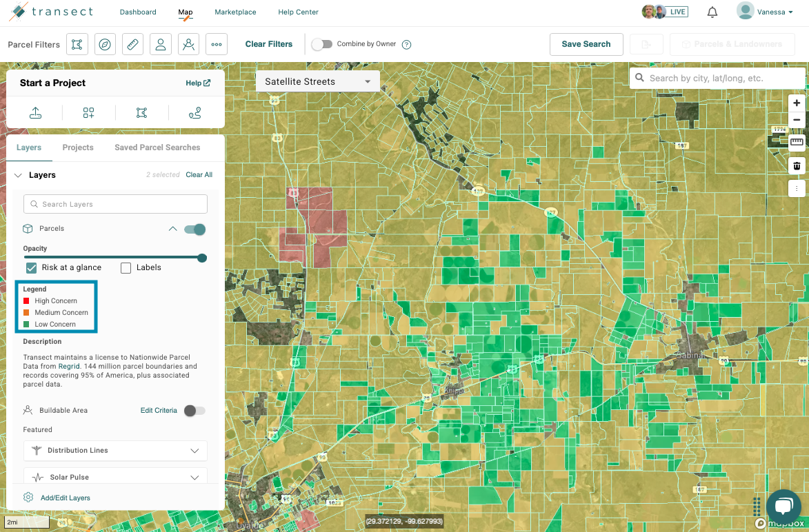Image resolution: width=809 pixels, height=532 pixels.
Task: Click the Save Search button
Action: (586, 44)
